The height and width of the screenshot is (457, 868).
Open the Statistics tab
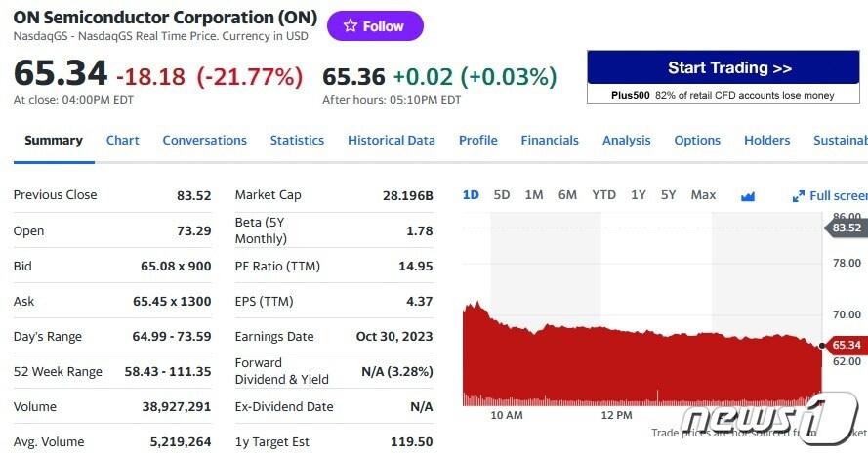click(297, 141)
